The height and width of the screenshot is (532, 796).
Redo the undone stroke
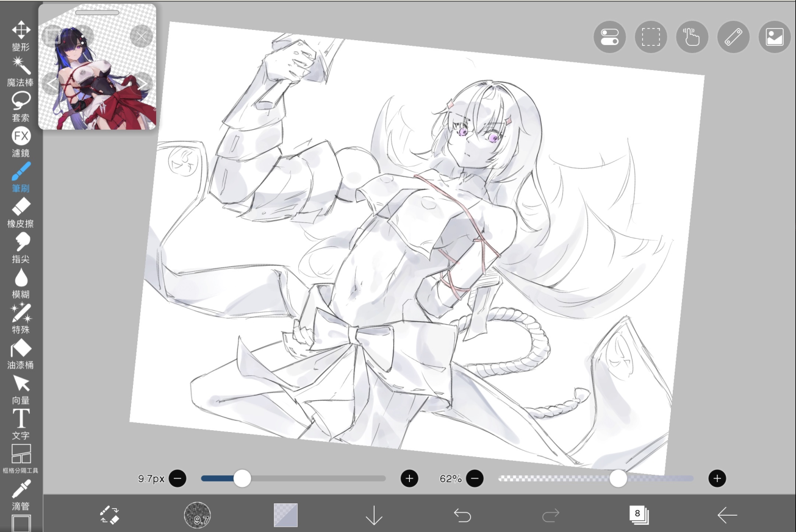(x=551, y=516)
